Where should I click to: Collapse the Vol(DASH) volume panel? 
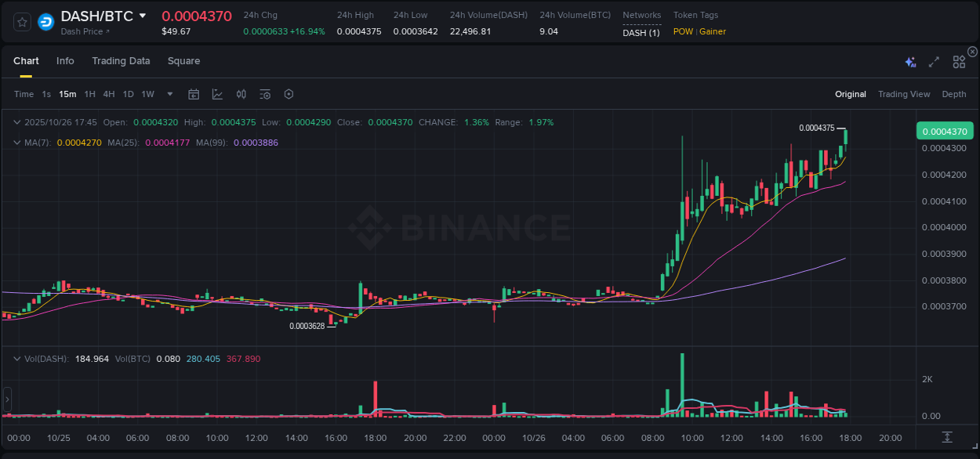click(x=17, y=359)
